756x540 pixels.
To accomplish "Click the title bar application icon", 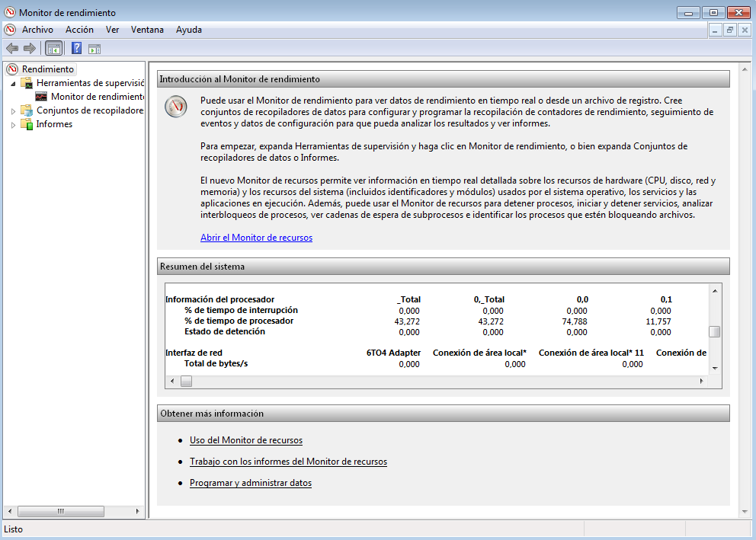I will (10, 12).
